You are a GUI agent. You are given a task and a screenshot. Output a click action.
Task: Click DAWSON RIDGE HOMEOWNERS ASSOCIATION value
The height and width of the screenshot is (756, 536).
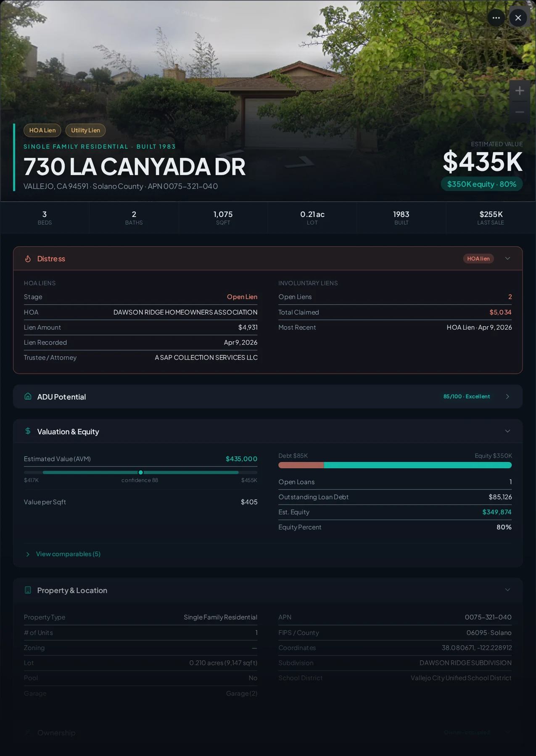click(185, 312)
